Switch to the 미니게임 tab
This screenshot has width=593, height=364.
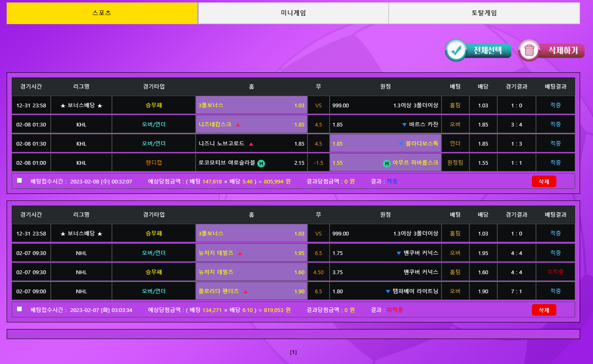pyautogui.click(x=293, y=13)
